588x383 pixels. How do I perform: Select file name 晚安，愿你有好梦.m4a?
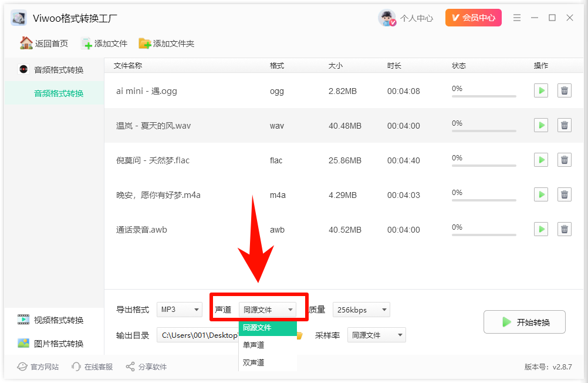pyautogui.click(x=158, y=195)
